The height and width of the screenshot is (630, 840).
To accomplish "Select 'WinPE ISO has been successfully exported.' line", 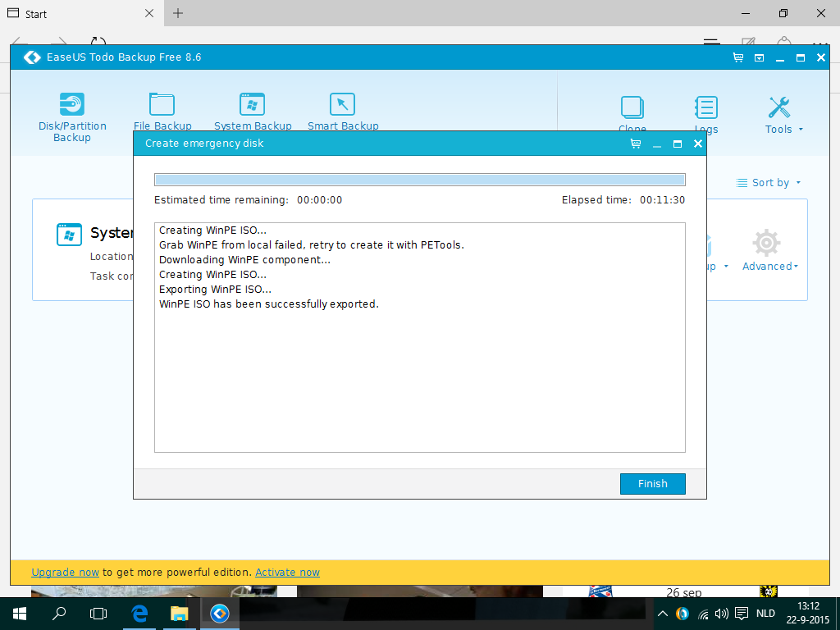I will pos(269,304).
